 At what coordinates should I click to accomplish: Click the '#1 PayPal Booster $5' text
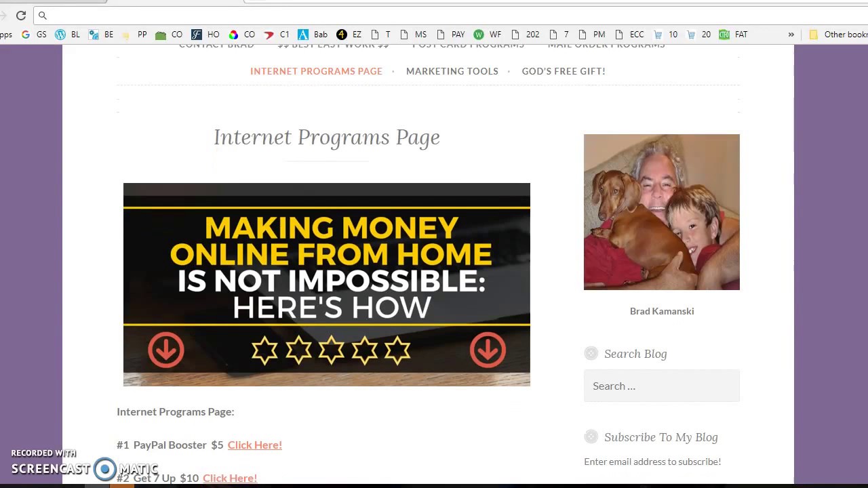[170, 445]
